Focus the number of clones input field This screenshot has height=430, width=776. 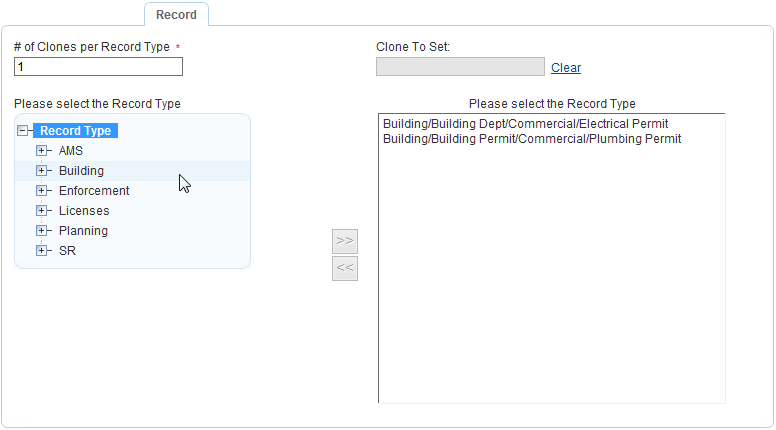[98, 67]
